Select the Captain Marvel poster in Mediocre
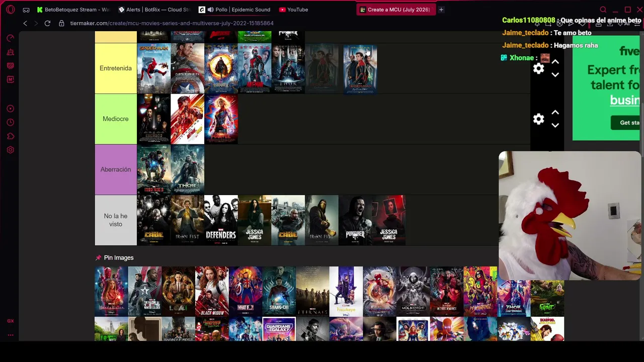This screenshot has height=362, width=644. point(221,119)
